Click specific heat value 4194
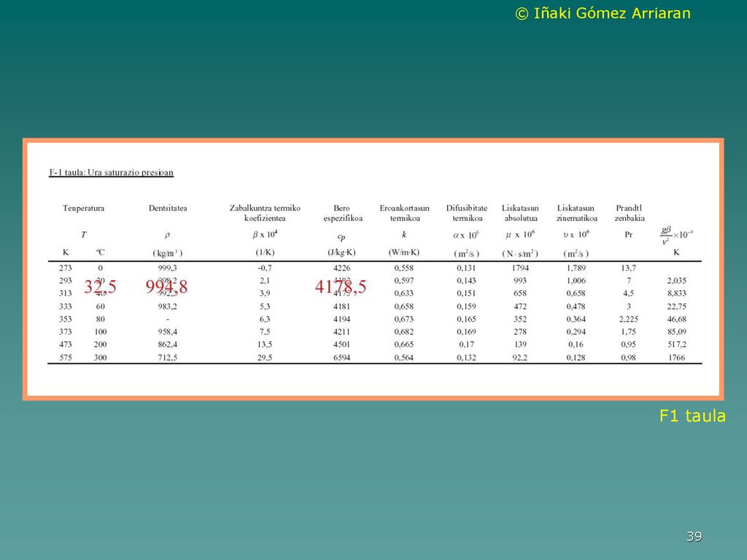747x560 pixels. click(x=341, y=319)
